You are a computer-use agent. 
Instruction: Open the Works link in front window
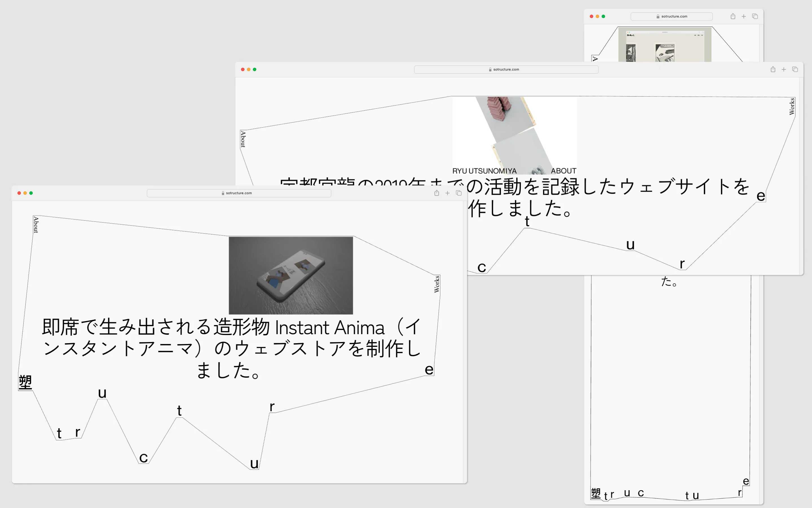[x=437, y=284]
